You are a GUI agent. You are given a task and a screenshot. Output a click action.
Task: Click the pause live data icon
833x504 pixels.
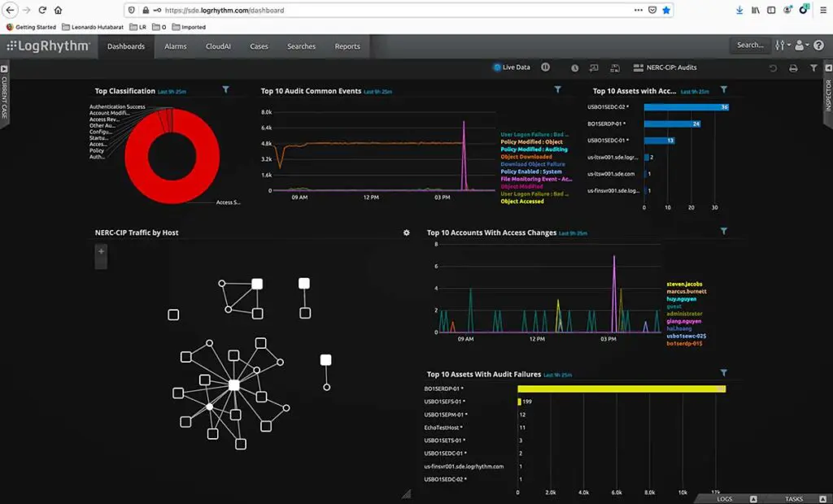[545, 67]
